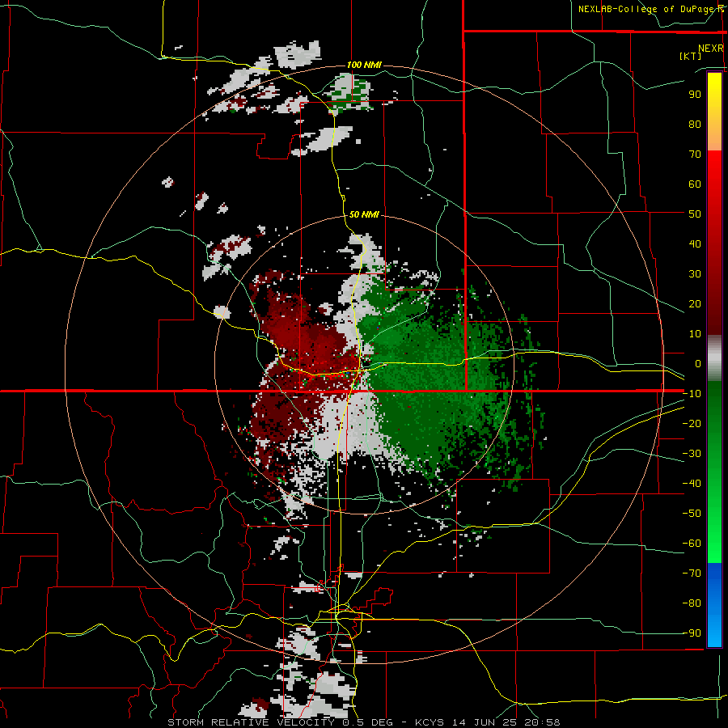
Task: Click the 0 value on the velocity scale
Action: [x=698, y=363]
